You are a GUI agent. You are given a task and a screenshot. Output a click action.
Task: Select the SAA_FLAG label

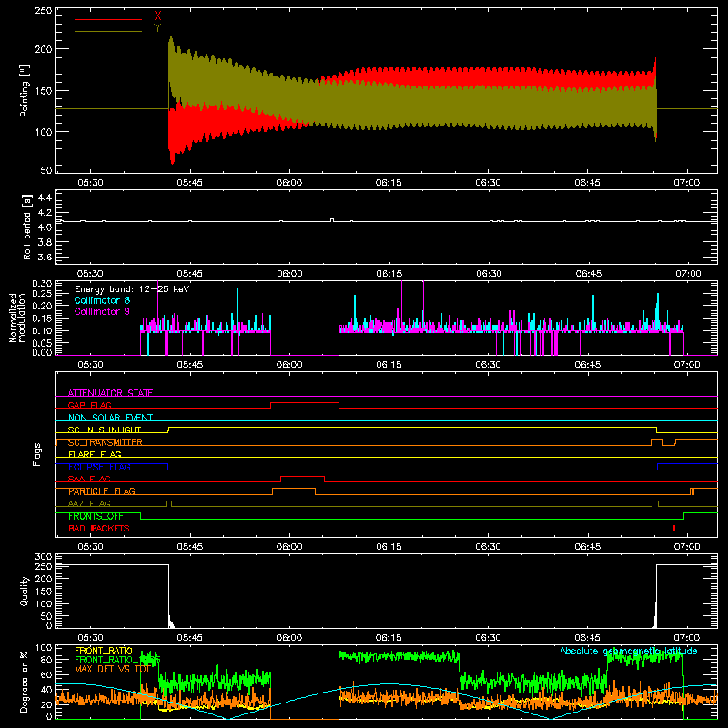click(x=89, y=479)
